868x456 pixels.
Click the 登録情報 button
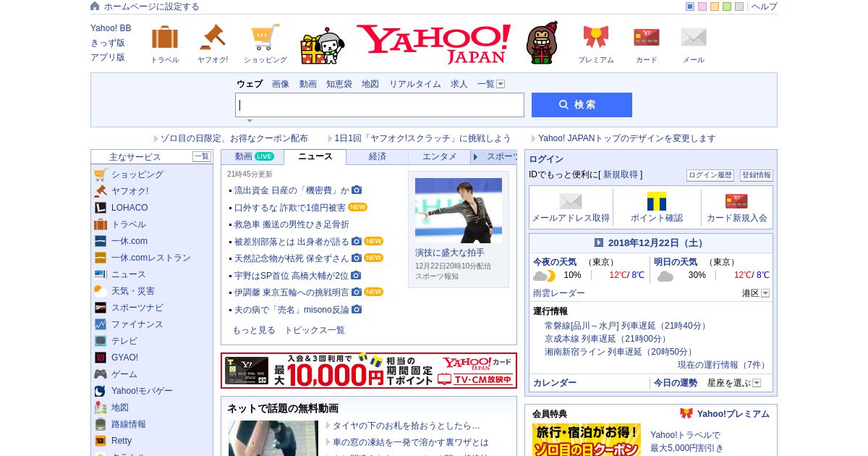pos(757,175)
